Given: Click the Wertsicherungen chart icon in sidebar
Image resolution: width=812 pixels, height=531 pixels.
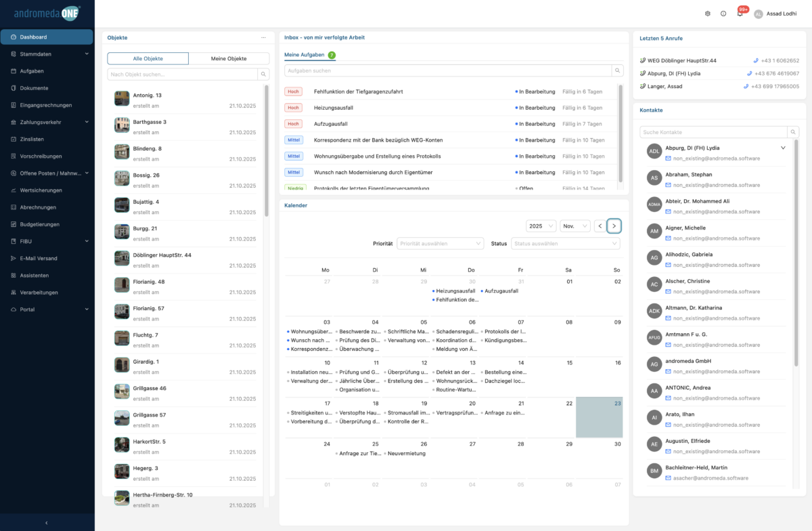Looking at the screenshot, I should tap(14, 190).
